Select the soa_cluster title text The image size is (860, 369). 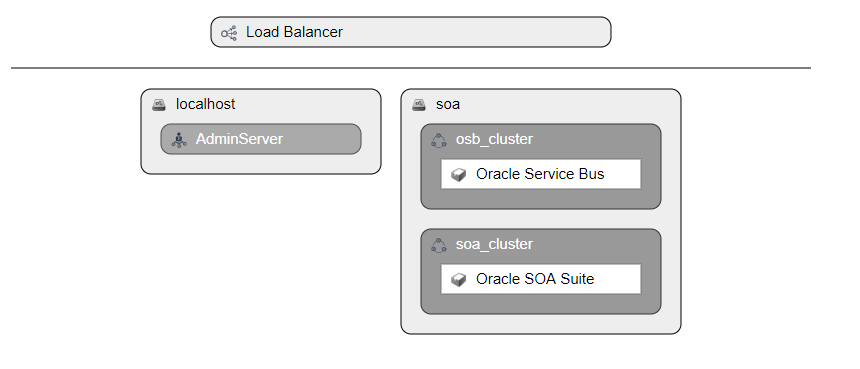tap(494, 244)
